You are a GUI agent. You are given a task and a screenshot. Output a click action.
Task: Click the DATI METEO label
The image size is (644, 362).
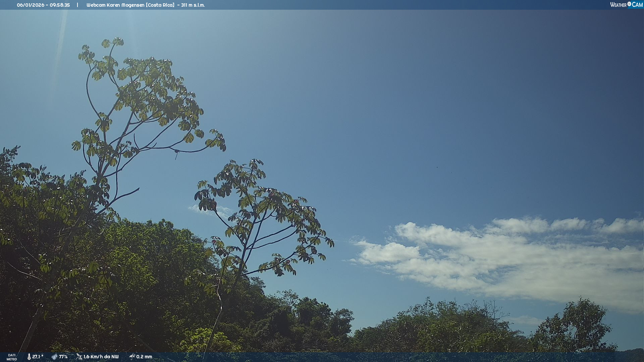[x=12, y=357]
